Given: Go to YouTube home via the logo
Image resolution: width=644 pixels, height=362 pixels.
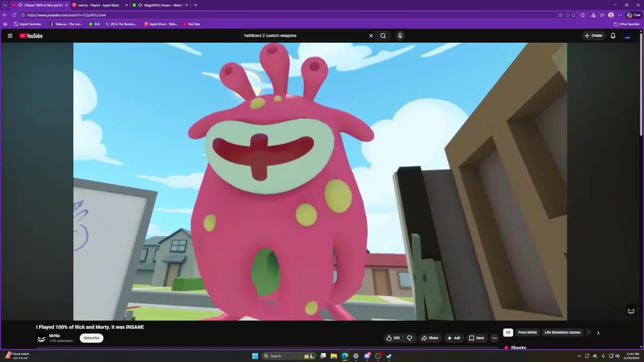Looking at the screenshot, I should pos(31,36).
